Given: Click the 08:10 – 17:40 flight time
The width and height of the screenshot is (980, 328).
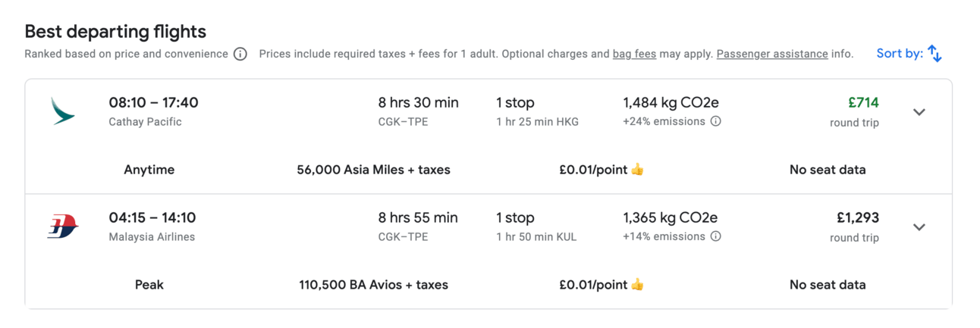Looking at the screenshot, I should pos(153,102).
